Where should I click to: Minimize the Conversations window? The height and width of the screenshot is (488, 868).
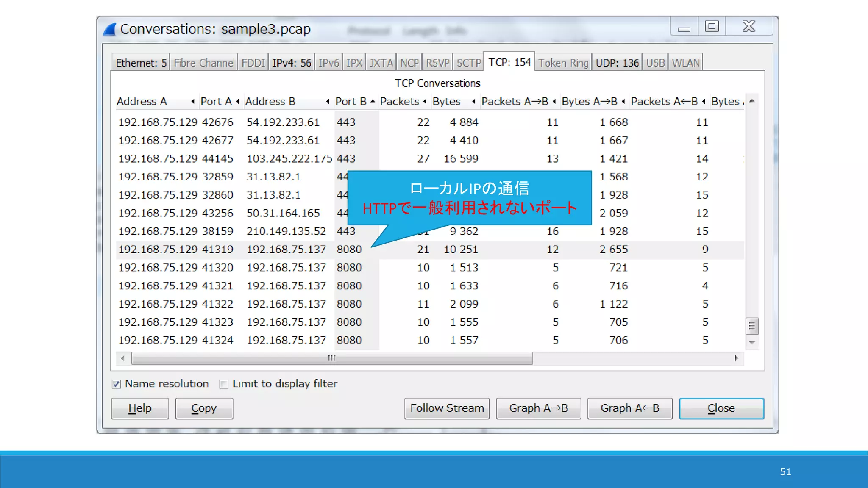[x=684, y=26]
